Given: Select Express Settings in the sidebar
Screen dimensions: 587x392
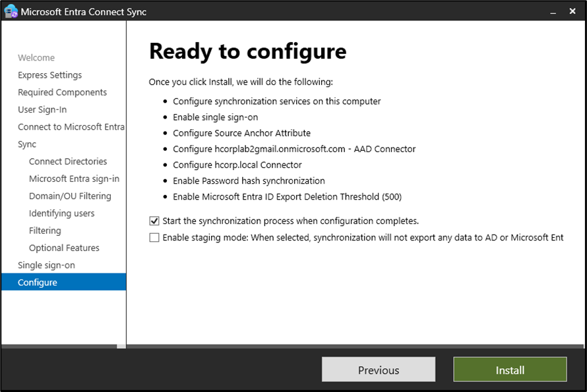Looking at the screenshot, I should click(x=50, y=75).
